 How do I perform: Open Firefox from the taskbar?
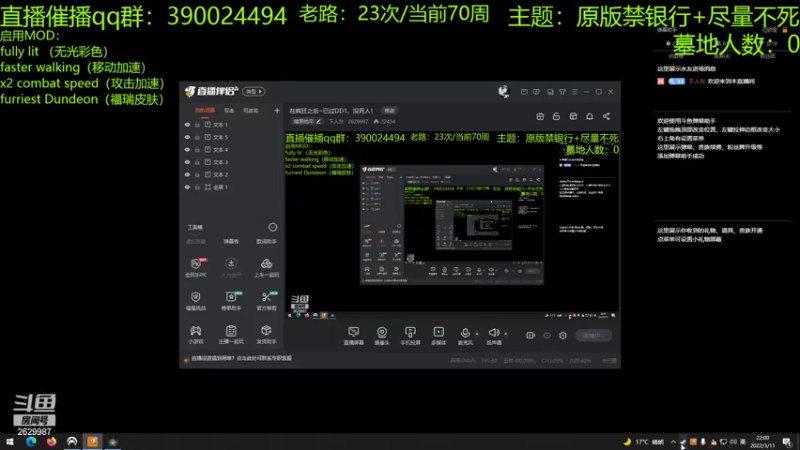(52, 442)
